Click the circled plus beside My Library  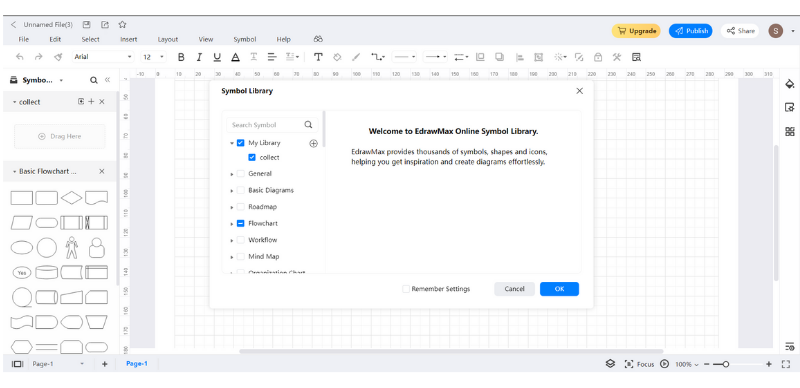[x=313, y=143]
